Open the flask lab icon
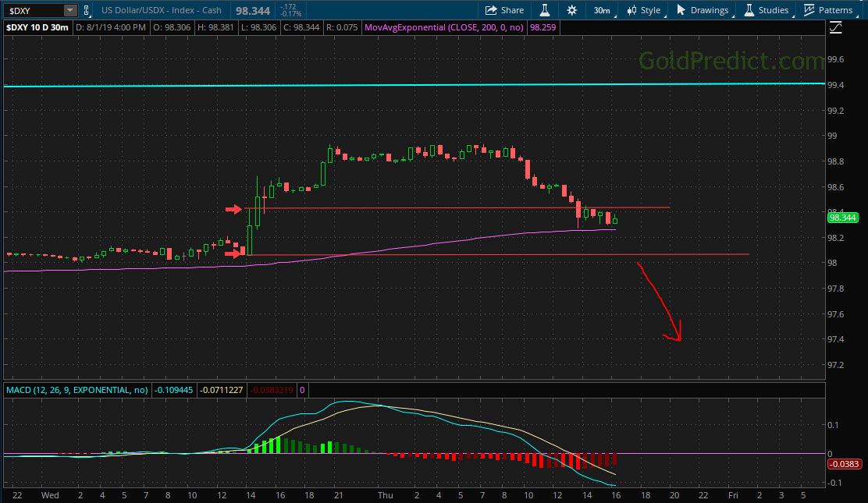The height and width of the screenshot is (503, 868). [546, 10]
